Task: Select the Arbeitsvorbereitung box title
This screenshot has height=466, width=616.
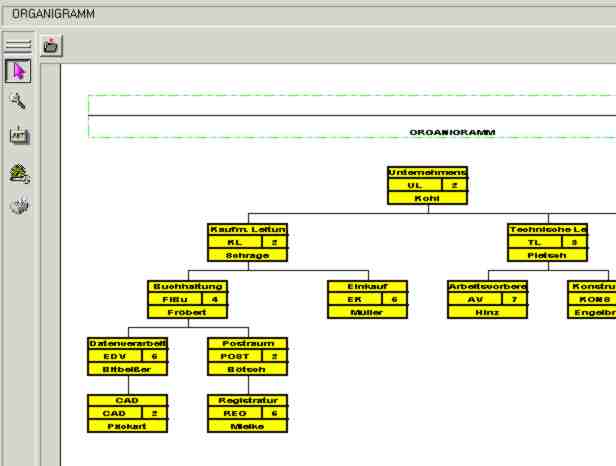Action: [488, 286]
